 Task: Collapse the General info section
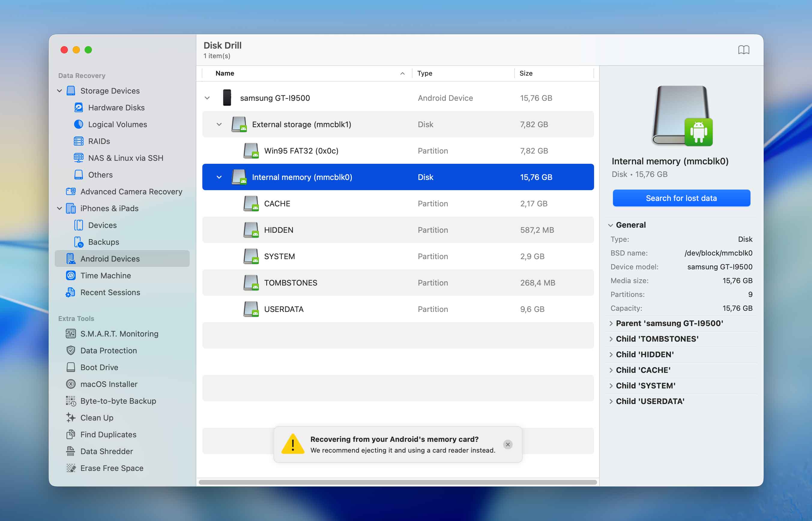point(611,225)
